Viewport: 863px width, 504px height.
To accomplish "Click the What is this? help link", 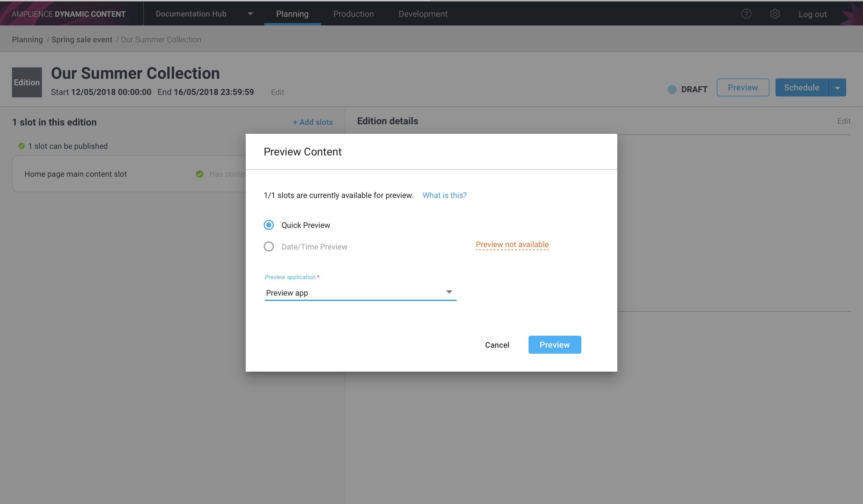I will point(445,195).
